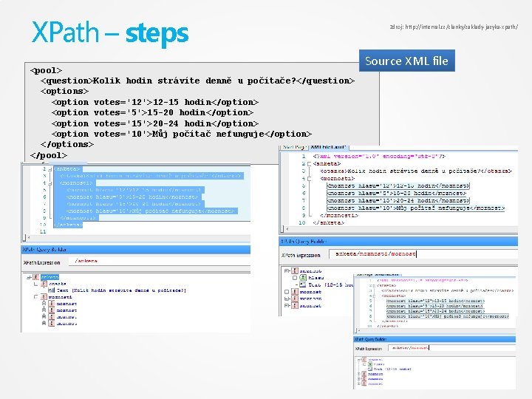This screenshot has width=532, height=399.
Task: Click Text node icon in anketa//moznost result tree
Action: coord(370,369)
